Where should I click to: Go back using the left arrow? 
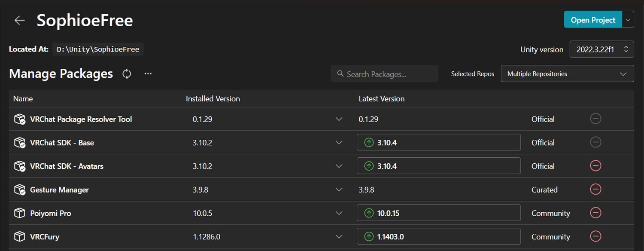19,20
